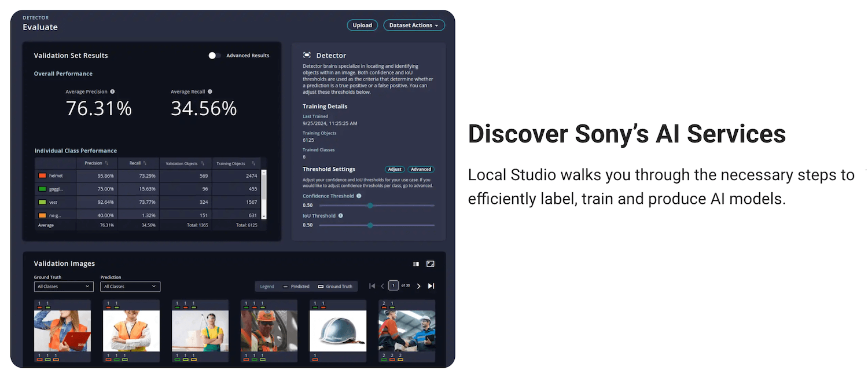Click the vest class light-green swatch
868x381 pixels.
(x=42, y=202)
